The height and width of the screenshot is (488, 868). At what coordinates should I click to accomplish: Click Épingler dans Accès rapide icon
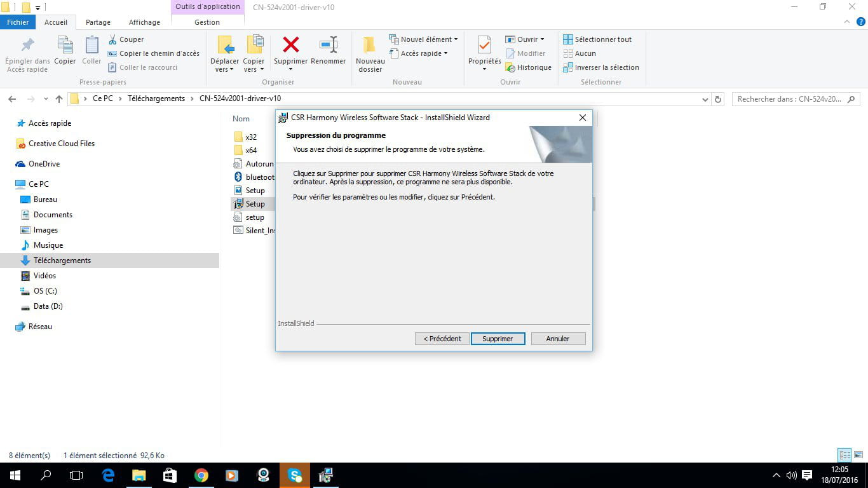pos(27,45)
